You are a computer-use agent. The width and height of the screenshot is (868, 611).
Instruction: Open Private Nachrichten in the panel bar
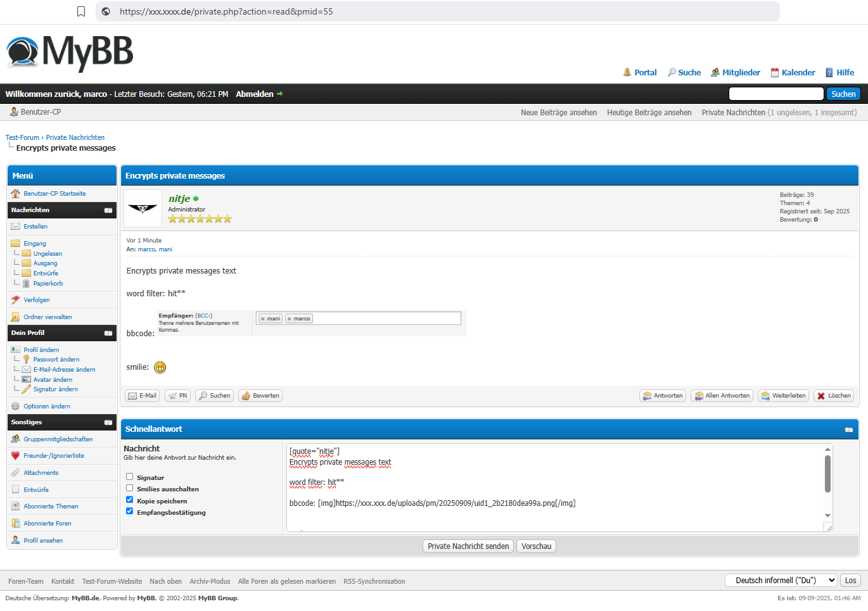(x=734, y=113)
